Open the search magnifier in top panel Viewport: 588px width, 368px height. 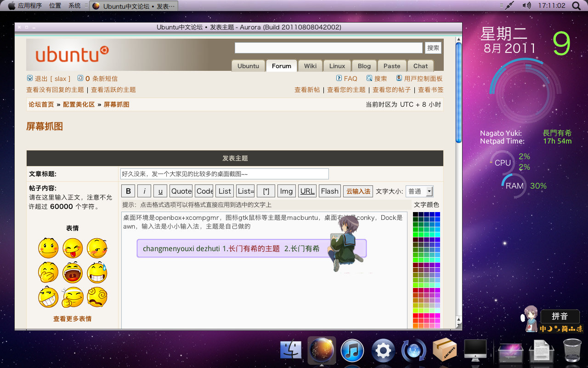(x=577, y=6)
